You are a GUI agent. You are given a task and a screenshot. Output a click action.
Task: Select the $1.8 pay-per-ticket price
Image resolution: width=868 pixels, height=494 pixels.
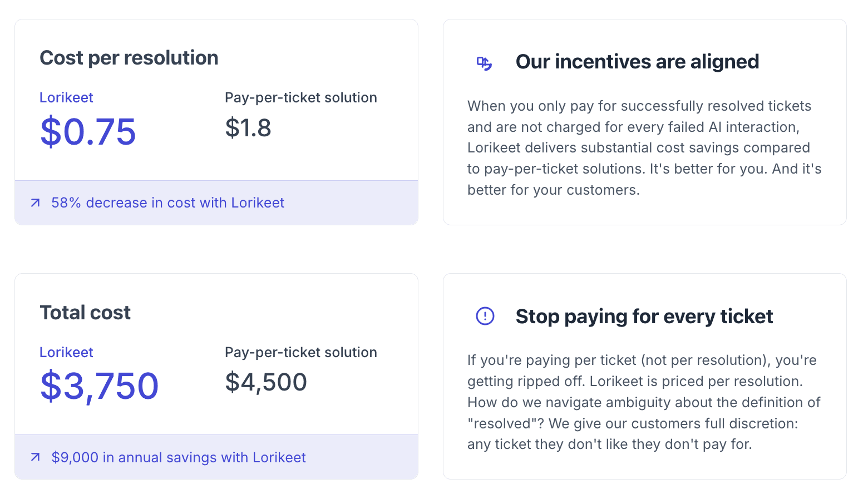248,128
